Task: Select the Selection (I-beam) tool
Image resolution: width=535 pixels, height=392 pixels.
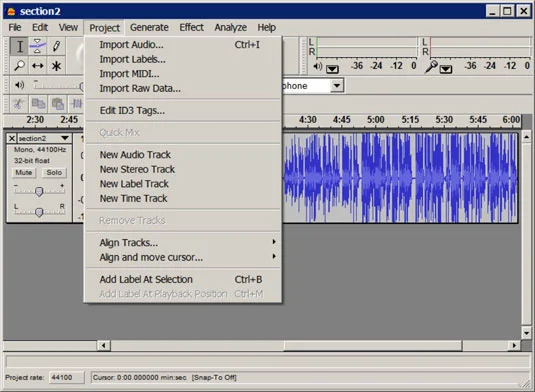Action: pyautogui.click(x=19, y=46)
